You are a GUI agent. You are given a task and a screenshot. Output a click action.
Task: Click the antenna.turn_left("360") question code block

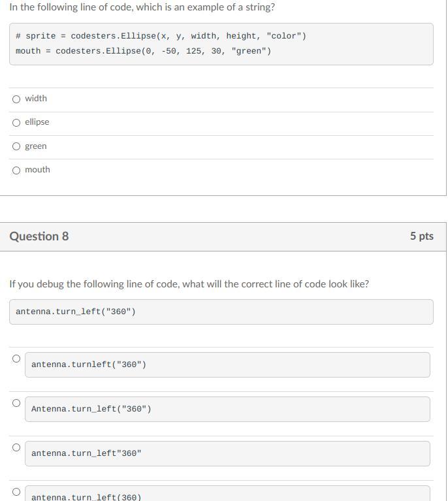coord(221,312)
